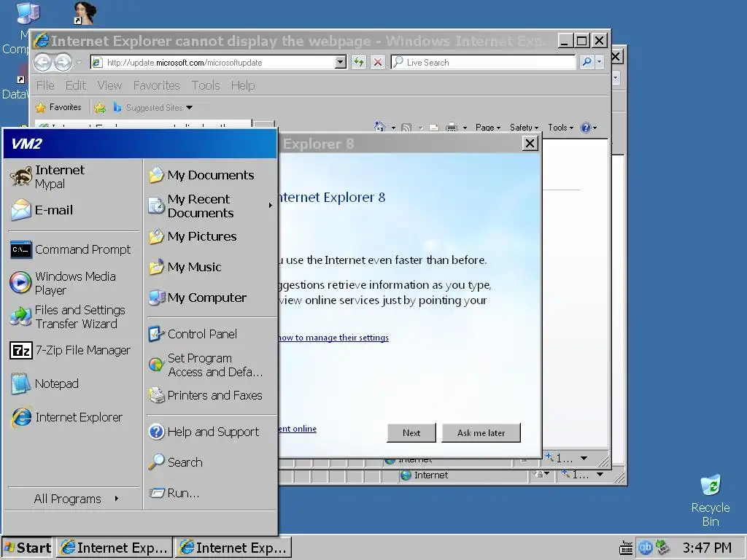Click the taskbar clock showing 3:47 PM
Viewport: 747px width, 560px height.
pyautogui.click(x=707, y=548)
